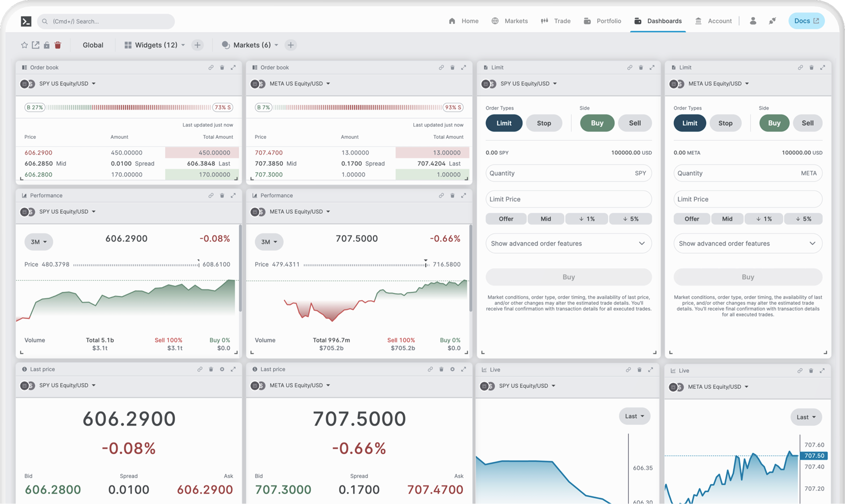Open settings gear on the META Last price widget
Image resolution: width=845 pixels, height=504 pixels.
(x=452, y=369)
